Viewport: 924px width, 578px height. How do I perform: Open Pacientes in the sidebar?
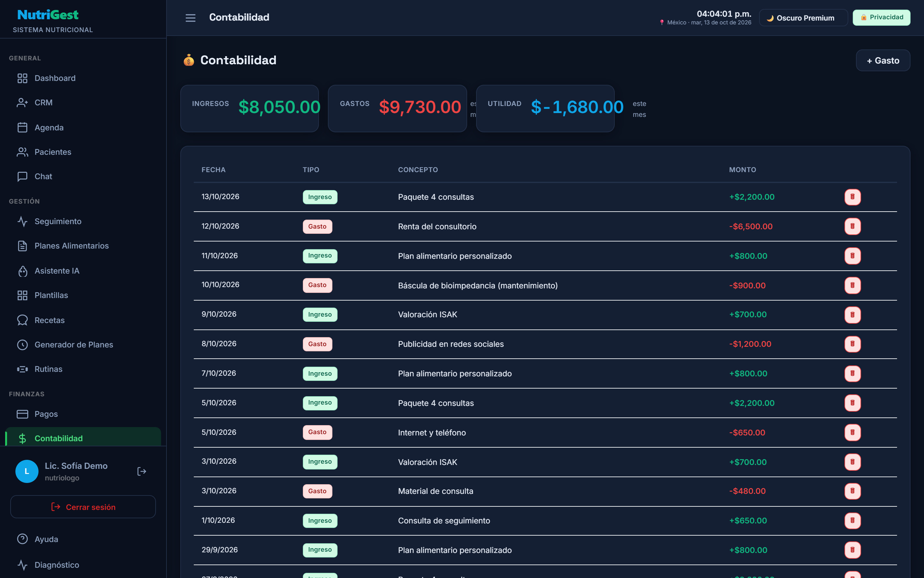(83, 152)
